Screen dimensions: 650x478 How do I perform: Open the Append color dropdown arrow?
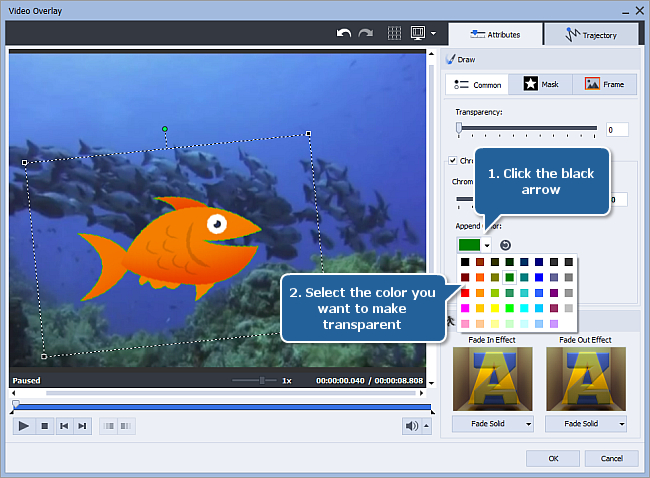pos(487,245)
